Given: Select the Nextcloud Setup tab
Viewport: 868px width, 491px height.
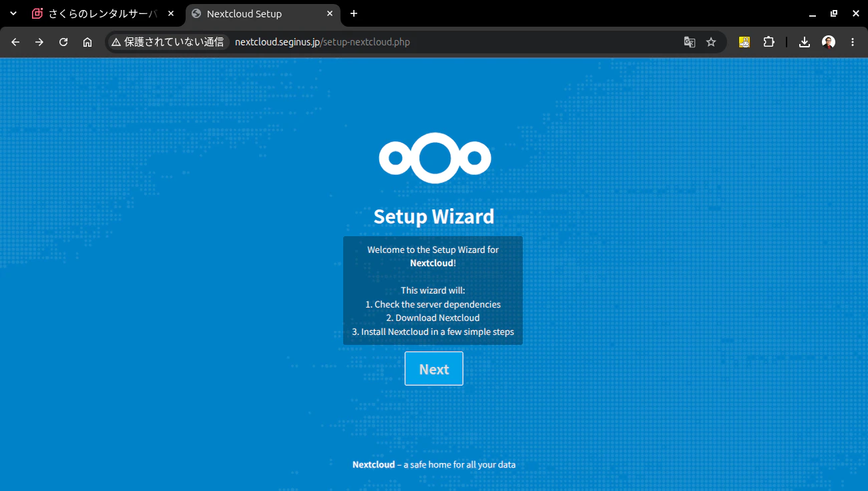Looking at the screenshot, I should [x=264, y=13].
